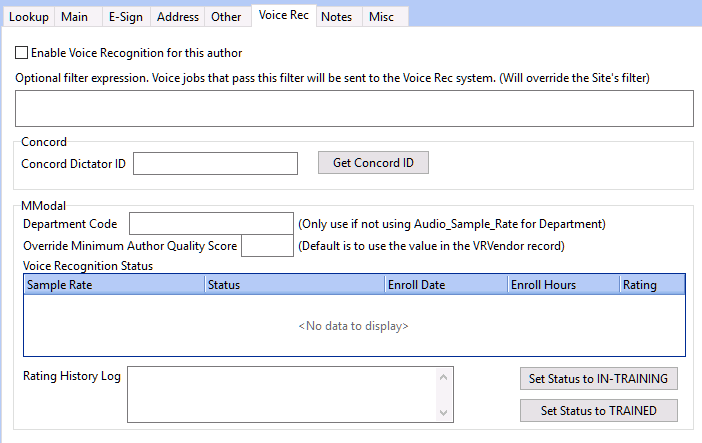
Task: Click the Get Concord ID button
Action: tap(373, 163)
